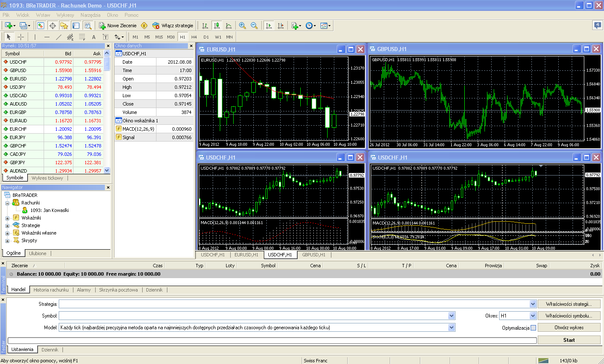604x364 pixels.
Task: Switch timeframe to D1
Action: point(206,37)
